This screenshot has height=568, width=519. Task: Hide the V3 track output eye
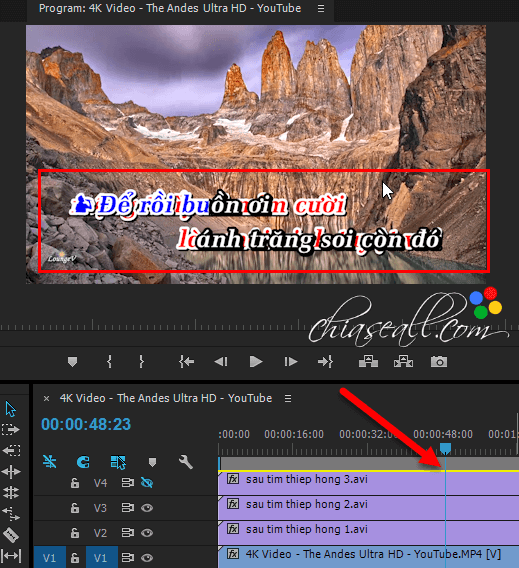(x=147, y=508)
